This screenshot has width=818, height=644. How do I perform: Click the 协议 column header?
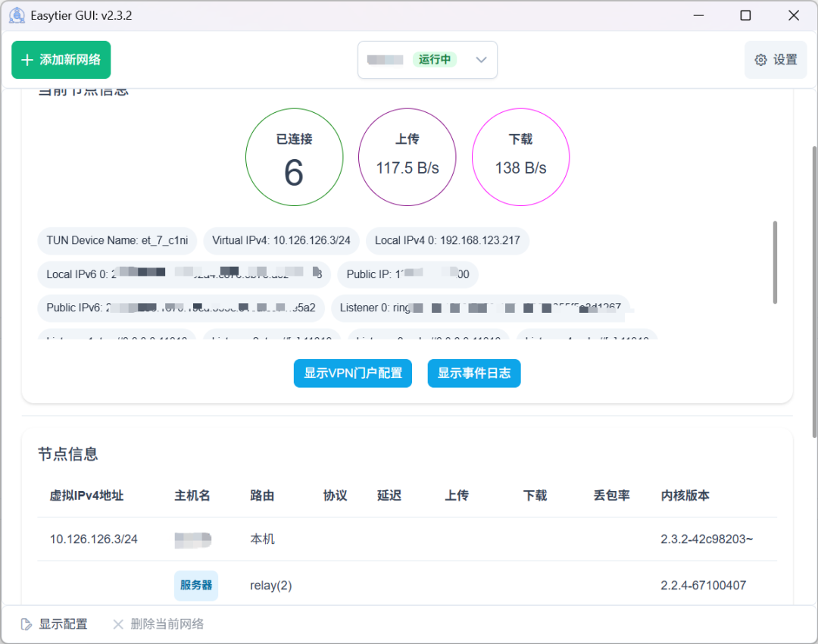(335, 496)
